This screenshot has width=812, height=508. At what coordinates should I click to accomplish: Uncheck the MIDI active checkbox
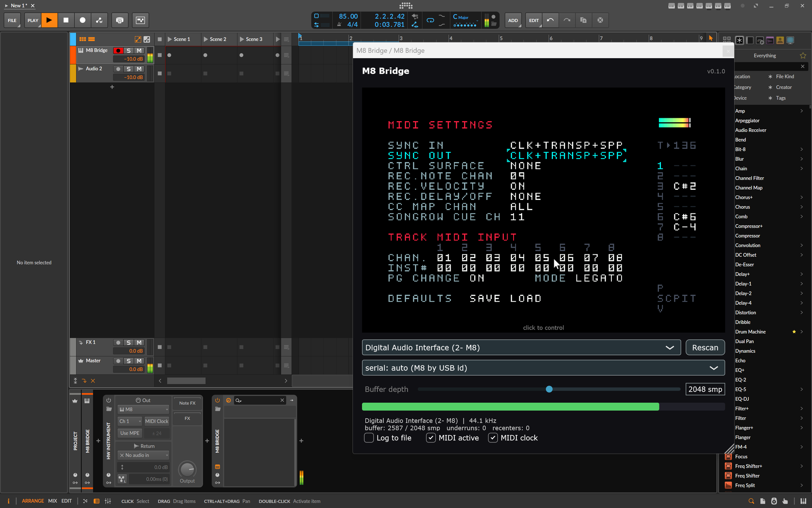(x=431, y=438)
